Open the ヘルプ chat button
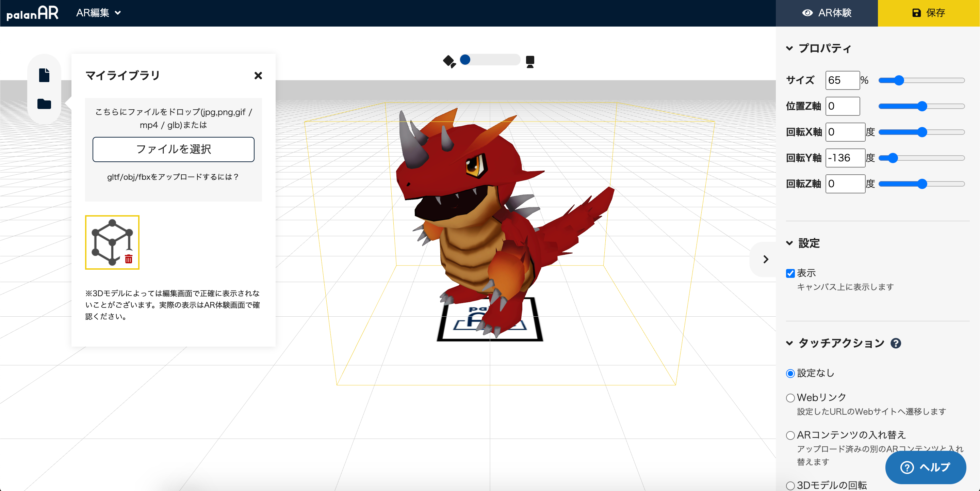This screenshot has height=491, width=980. point(925,467)
